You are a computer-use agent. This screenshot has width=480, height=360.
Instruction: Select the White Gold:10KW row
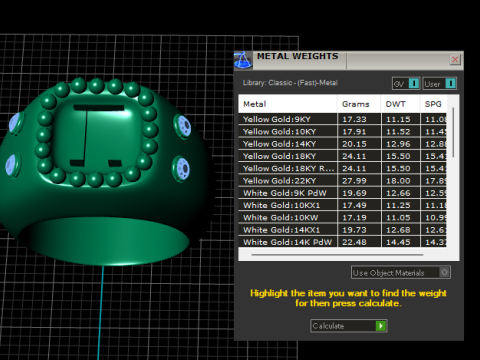[342, 218]
